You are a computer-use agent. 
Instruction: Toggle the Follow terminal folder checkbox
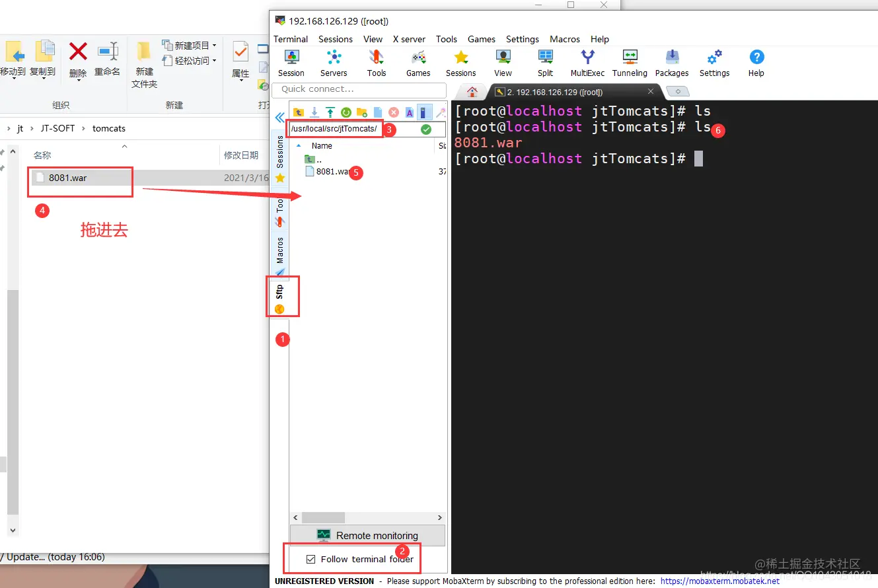(x=311, y=560)
